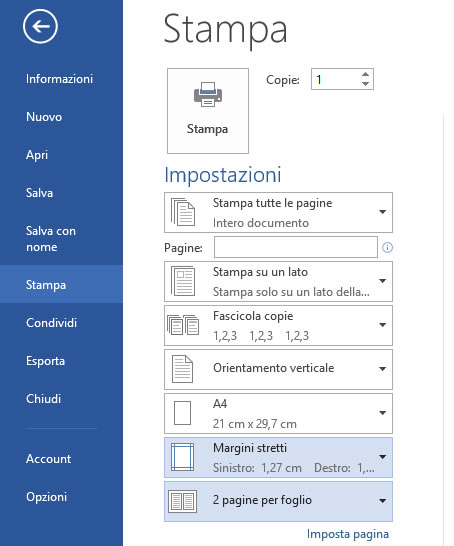The image size is (454, 546).
Task: Select Salva con nome in sidebar
Action: click(x=51, y=239)
